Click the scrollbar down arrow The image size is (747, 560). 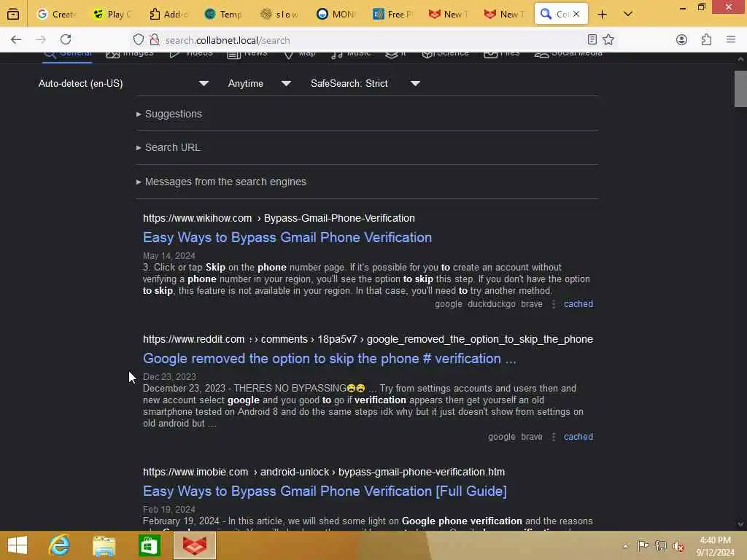point(740,524)
